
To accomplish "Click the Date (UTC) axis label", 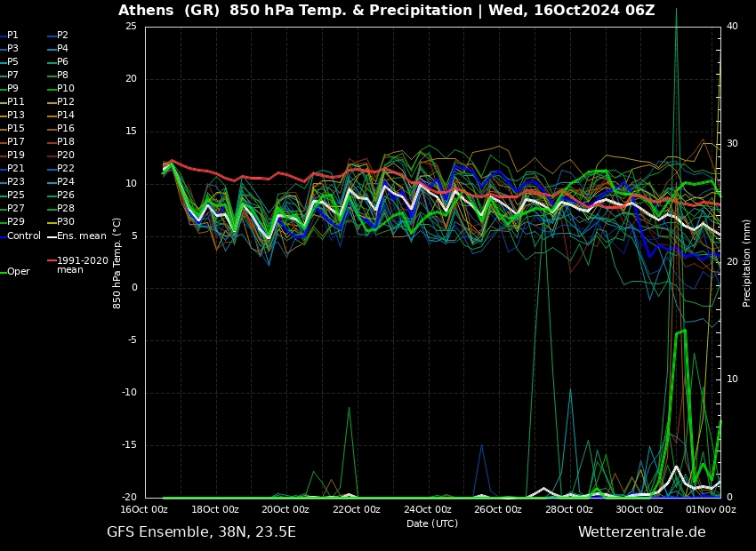I will (431, 523).
